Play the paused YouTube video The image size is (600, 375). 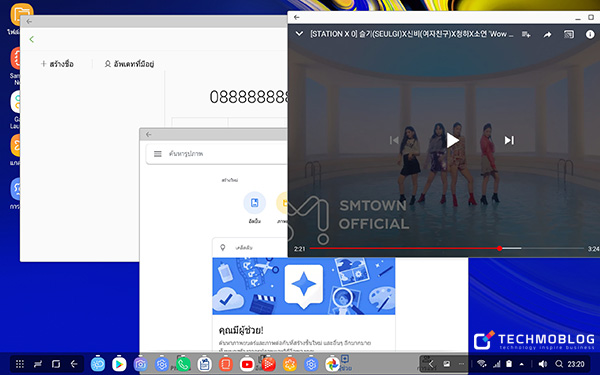453,140
